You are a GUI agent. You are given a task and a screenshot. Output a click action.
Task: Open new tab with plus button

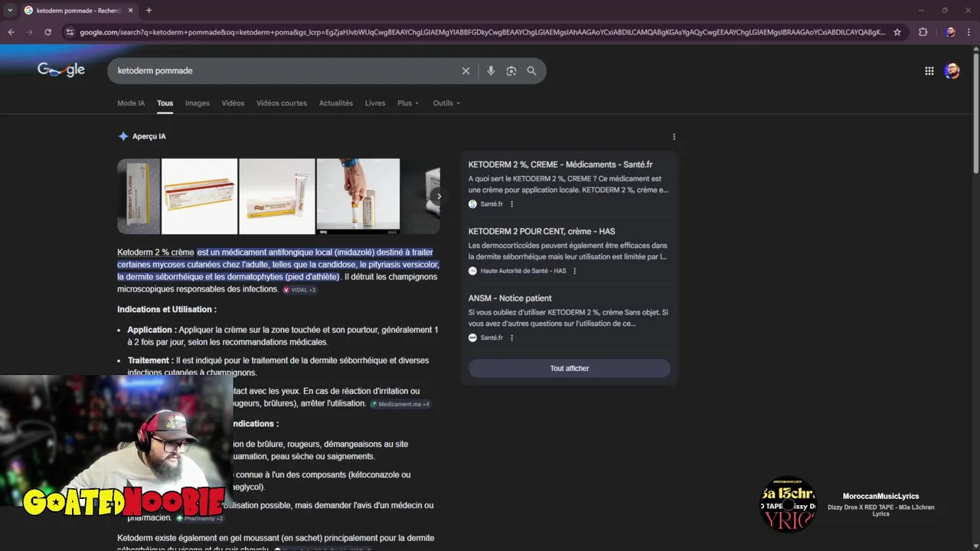[149, 10]
